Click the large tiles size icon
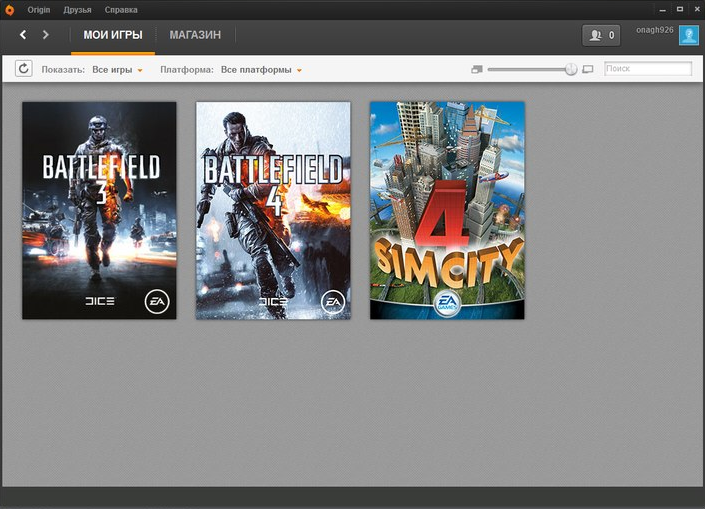This screenshot has width=705, height=509. [588, 69]
